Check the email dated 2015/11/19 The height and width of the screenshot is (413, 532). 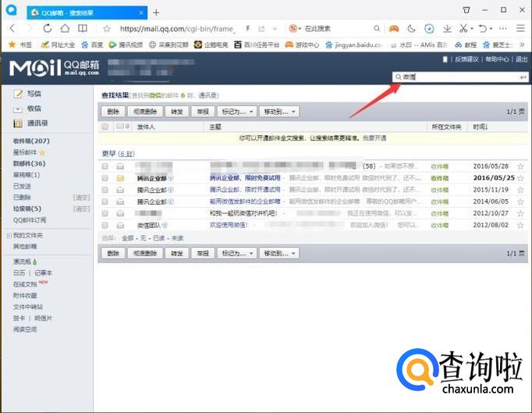tap(105, 190)
